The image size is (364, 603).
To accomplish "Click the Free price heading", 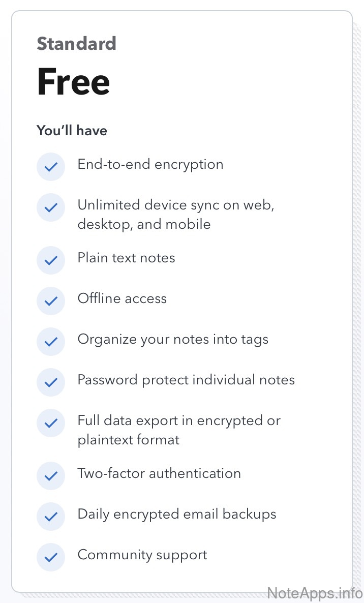I will 74,82.
